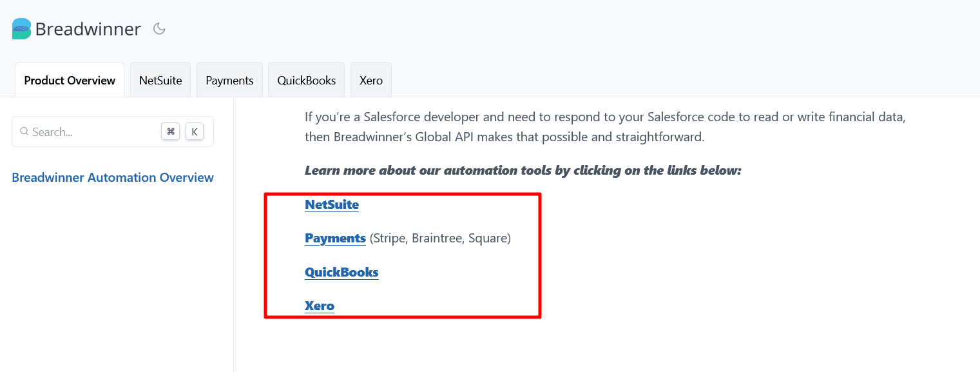Open Breadwinner Automation Overview in the sidebar
The image size is (980, 372).
[x=113, y=177]
